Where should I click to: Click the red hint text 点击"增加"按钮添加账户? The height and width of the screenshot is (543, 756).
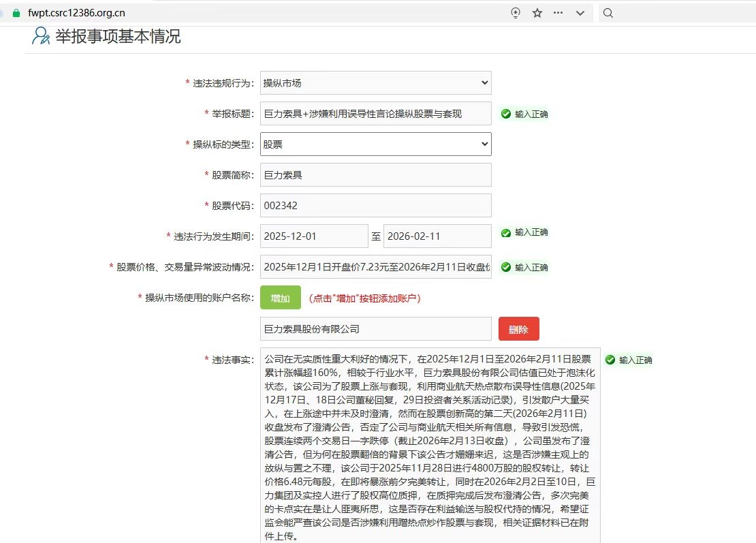(x=364, y=298)
